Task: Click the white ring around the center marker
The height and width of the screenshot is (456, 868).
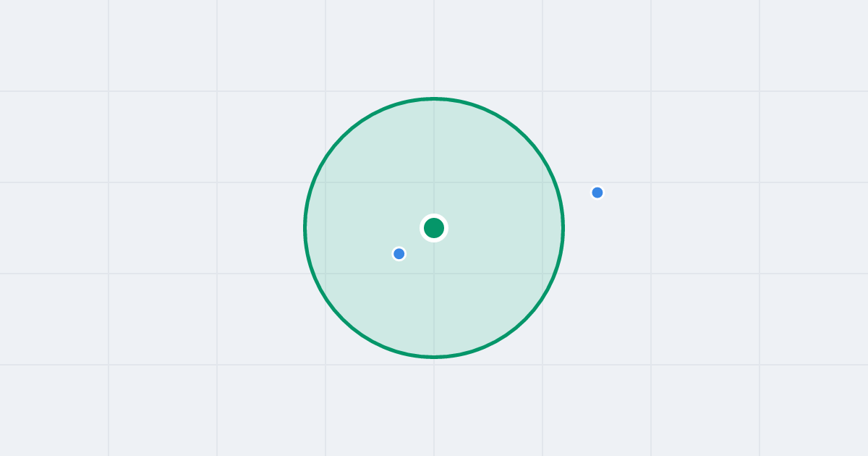Action: coord(434,215)
